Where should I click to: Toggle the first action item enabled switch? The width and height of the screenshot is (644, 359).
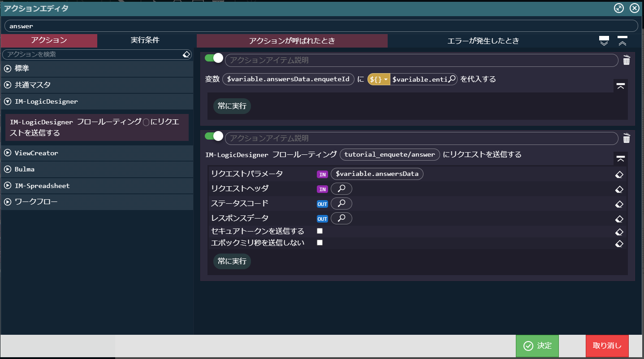[214, 58]
